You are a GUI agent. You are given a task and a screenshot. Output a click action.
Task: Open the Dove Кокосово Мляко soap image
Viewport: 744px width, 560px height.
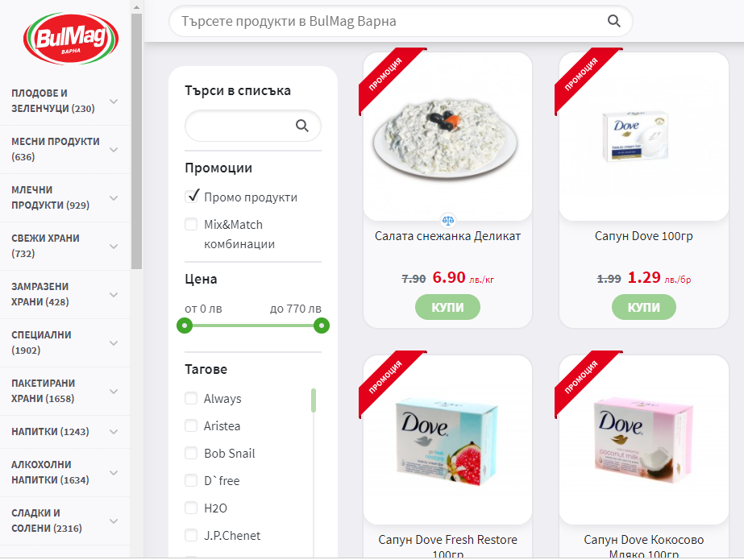[644, 440]
